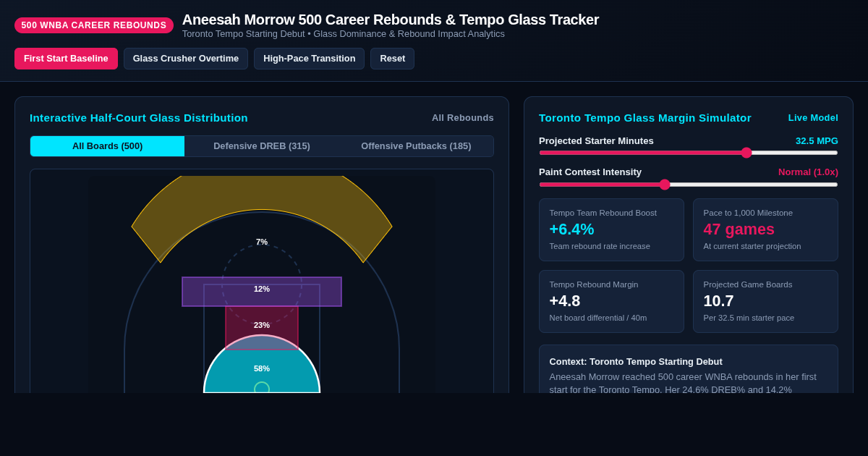This screenshot has height=456, width=868.
Task: Click the Aneesah Morrow tracker page title
Action: [391, 20]
